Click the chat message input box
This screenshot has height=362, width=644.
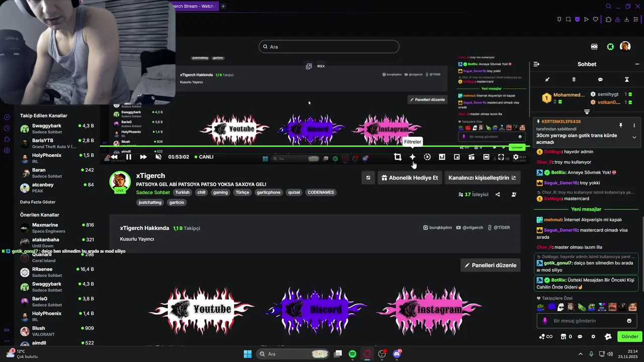click(587, 321)
